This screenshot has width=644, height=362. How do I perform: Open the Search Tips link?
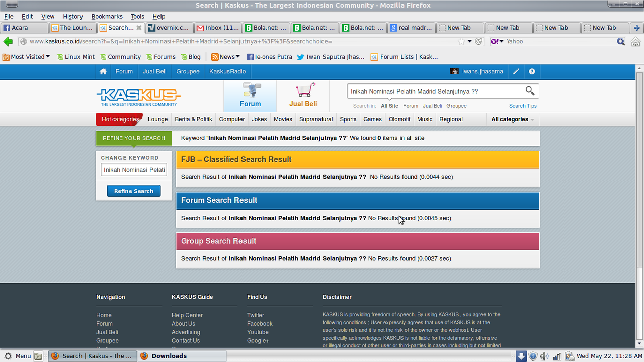[523, 106]
